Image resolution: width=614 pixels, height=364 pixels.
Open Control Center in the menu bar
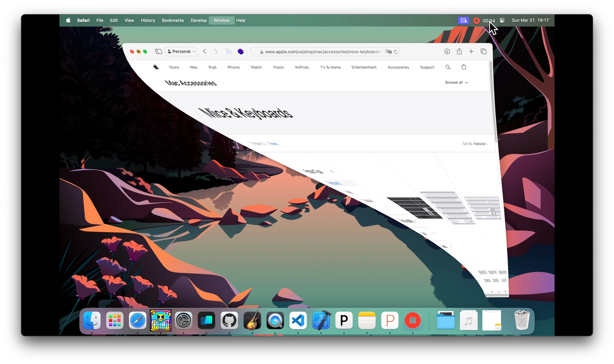[x=502, y=20]
